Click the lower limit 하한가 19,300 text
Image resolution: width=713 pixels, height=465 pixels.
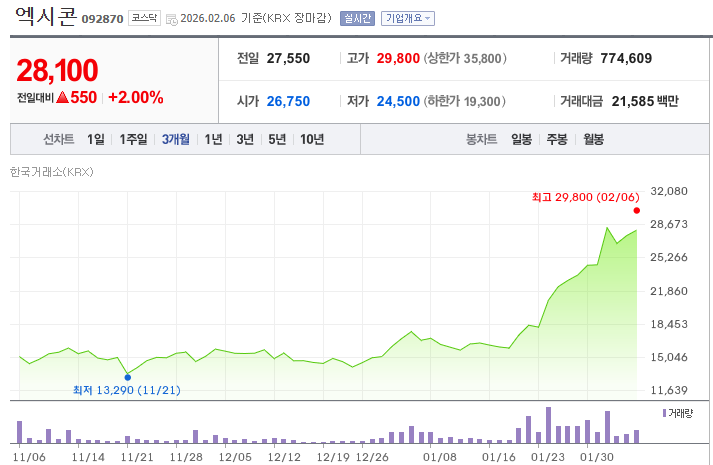(x=464, y=101)
